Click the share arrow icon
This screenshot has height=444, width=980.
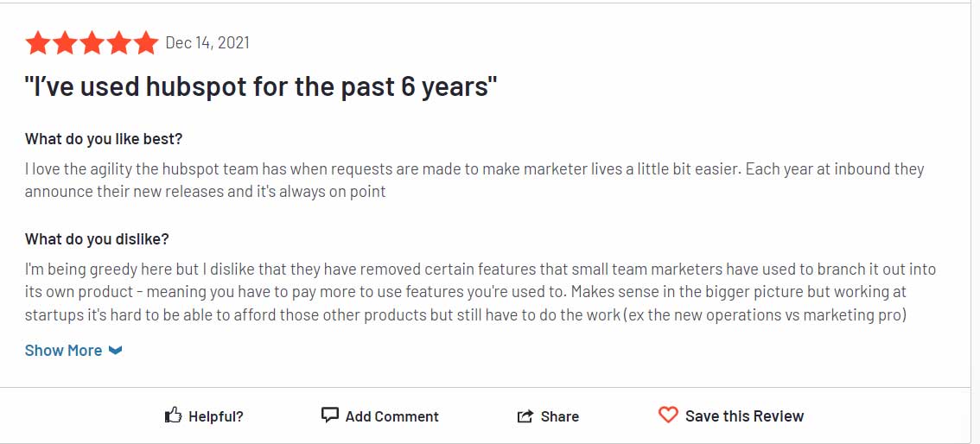click(525, 415)
